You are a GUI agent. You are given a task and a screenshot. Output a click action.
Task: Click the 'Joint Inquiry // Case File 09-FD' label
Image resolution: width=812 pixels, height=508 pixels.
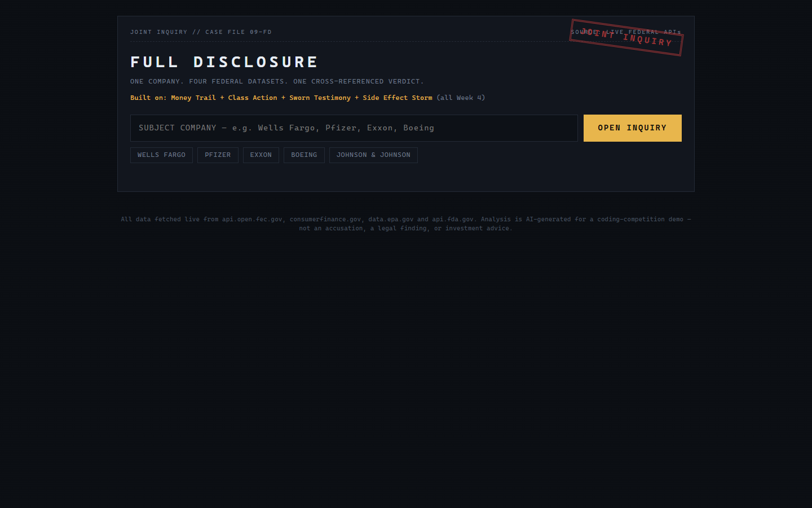click(x=201, y=32)
